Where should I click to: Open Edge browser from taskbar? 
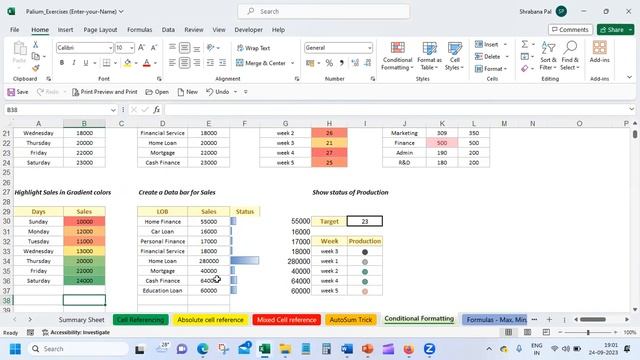tap(202, 349)
